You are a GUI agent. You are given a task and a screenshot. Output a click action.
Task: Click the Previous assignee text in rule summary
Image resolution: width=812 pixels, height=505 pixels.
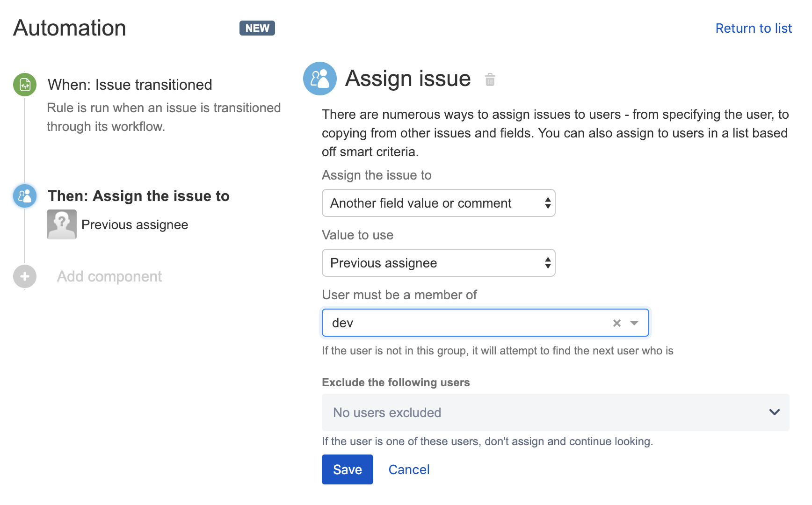[135, 225]
